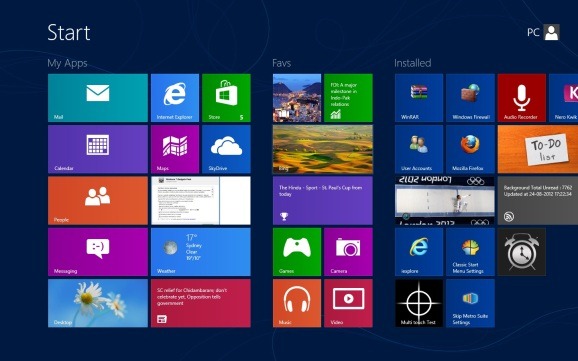Open User Accounts tile
The image size is (578, 361).
pos(419,149)
